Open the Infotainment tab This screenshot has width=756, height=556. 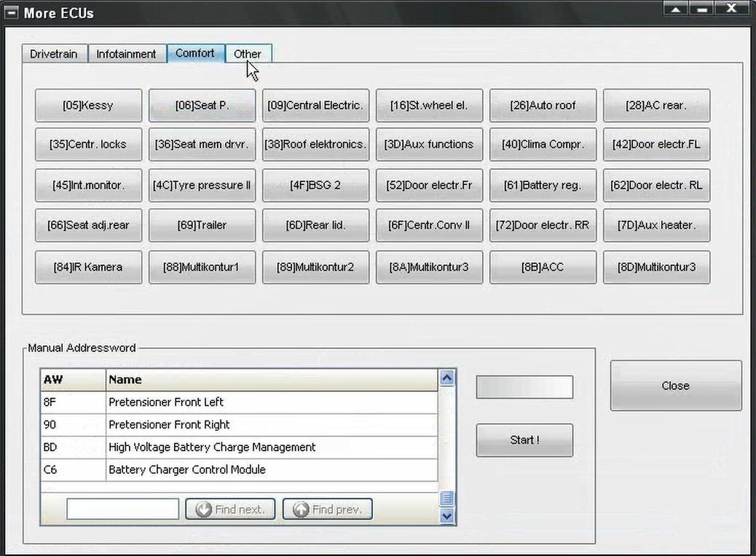126,54
